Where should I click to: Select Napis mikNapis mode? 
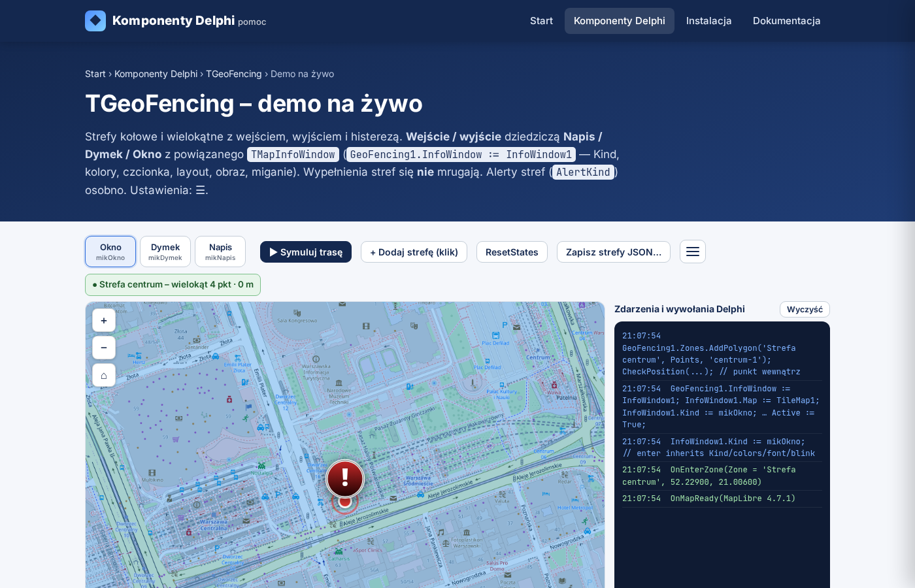[x=220, y=252]
